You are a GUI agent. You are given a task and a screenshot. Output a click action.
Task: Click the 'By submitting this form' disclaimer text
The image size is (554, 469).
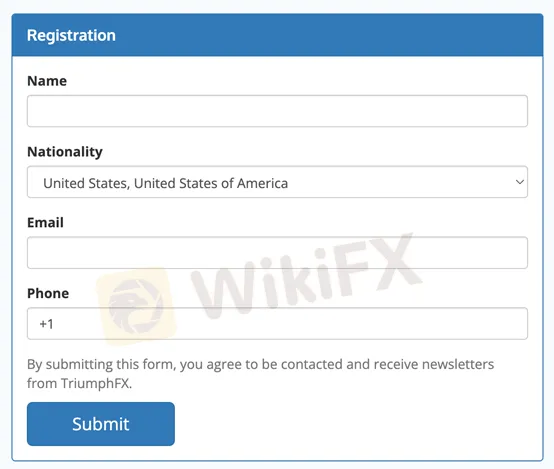[x=260, y=374]
